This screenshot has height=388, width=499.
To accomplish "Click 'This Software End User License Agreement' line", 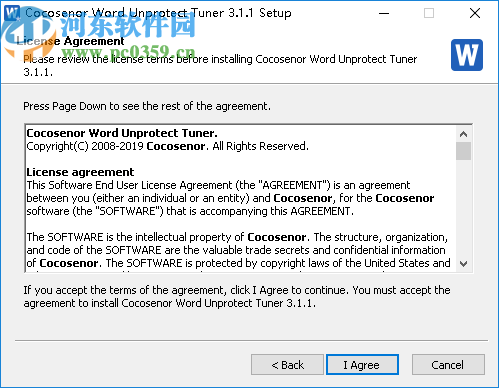I will click(218, 185).
